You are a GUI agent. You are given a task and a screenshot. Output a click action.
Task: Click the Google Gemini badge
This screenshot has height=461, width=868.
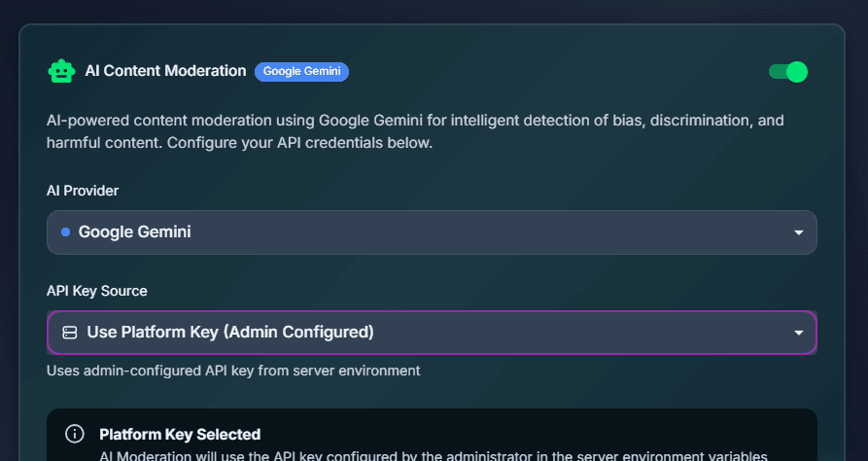pos(301,71)
